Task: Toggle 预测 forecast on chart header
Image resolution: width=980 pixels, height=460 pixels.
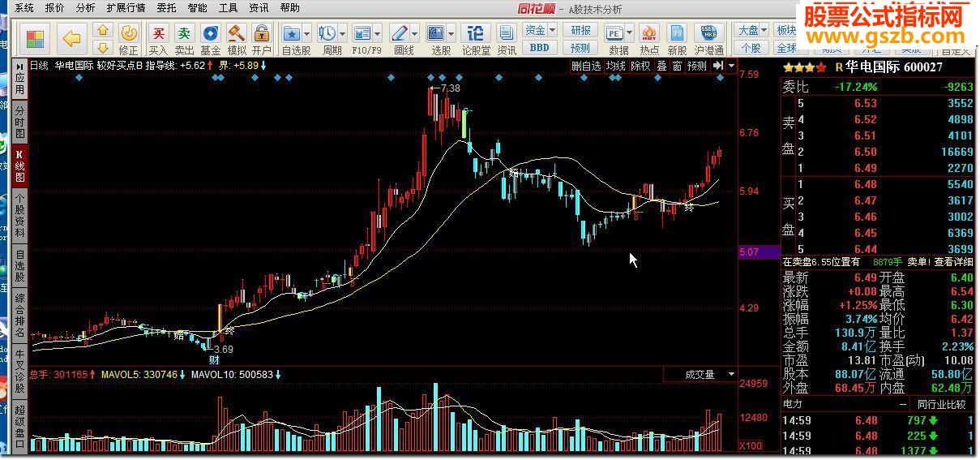Action: tap(696, 66)
